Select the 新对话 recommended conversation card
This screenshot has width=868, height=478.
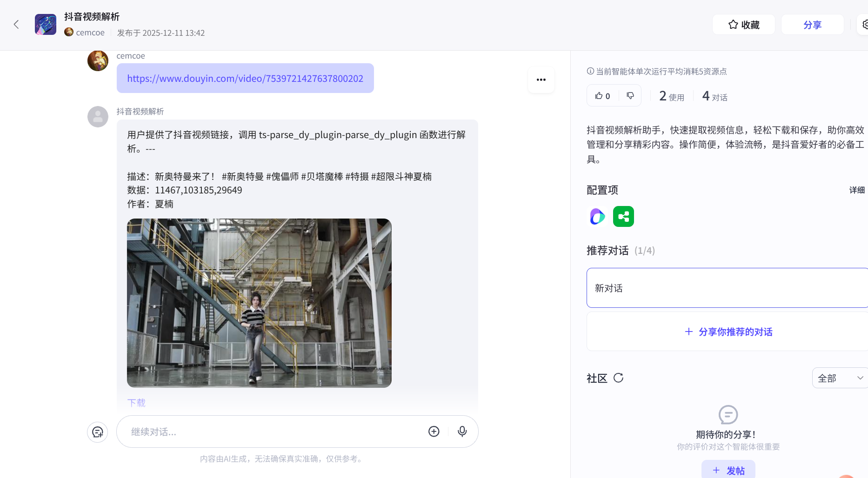[727, 288]
